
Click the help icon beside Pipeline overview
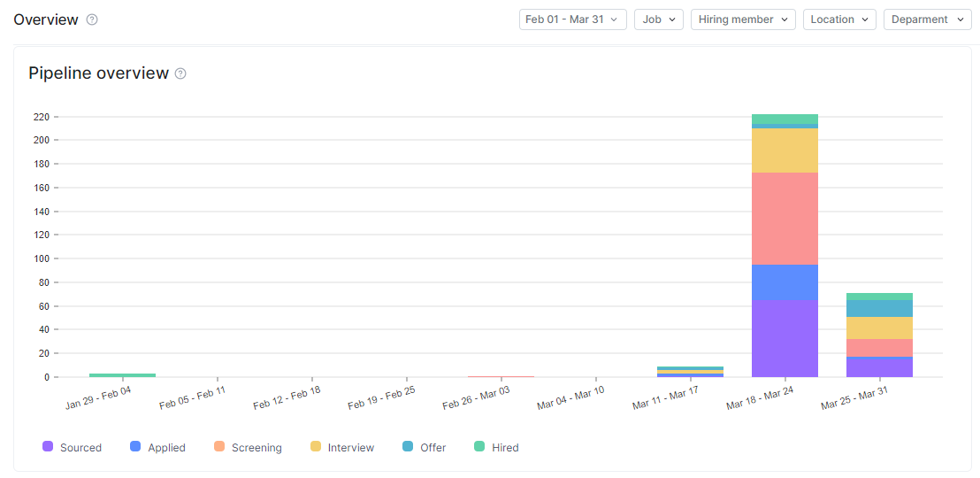(180, 73)
